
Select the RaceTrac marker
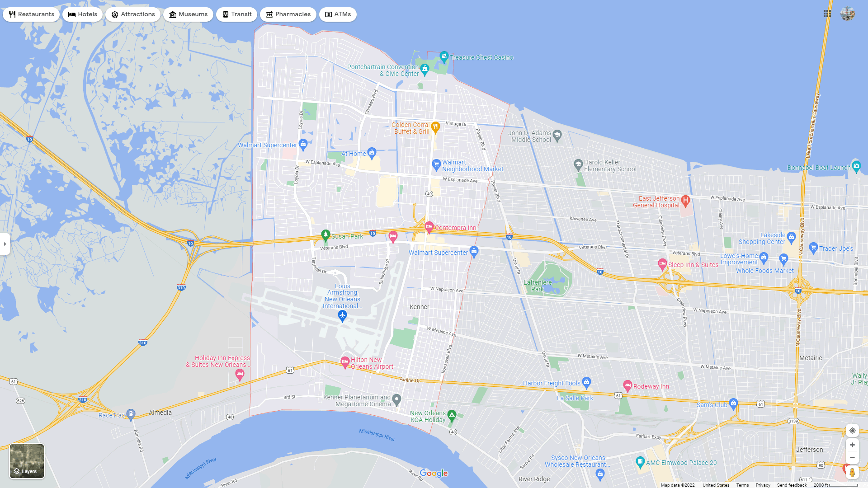click(x=131, y=414)
